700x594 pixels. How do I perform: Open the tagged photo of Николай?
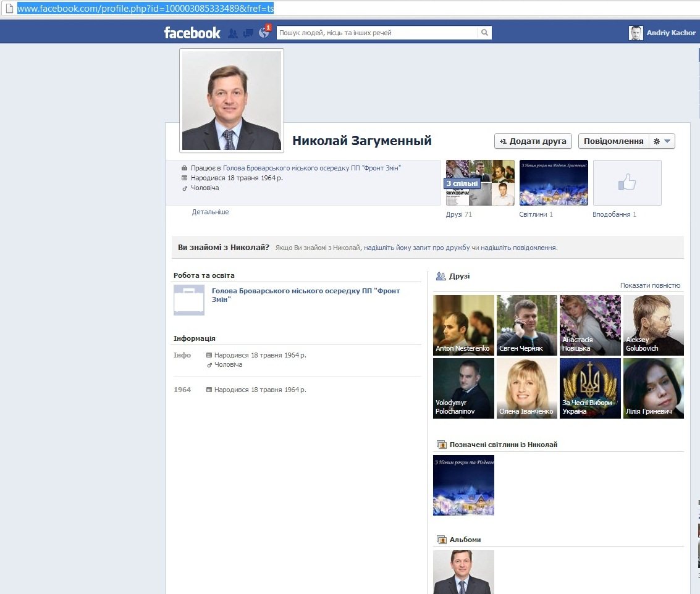[463, 485]
